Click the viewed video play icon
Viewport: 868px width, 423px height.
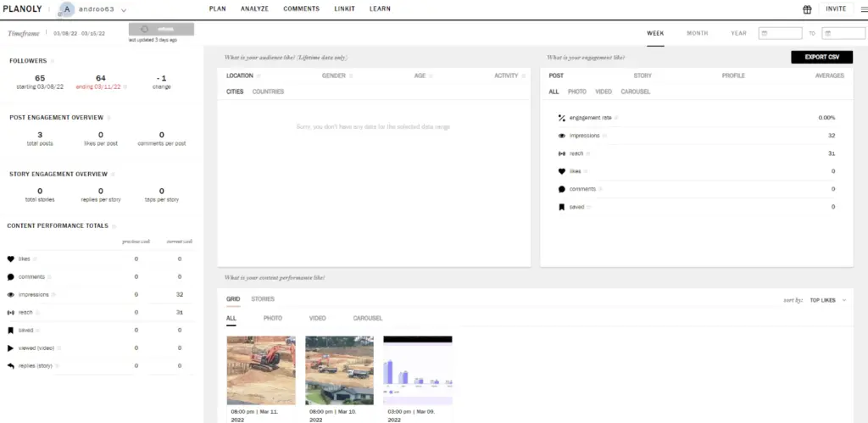tap(11, 348)
